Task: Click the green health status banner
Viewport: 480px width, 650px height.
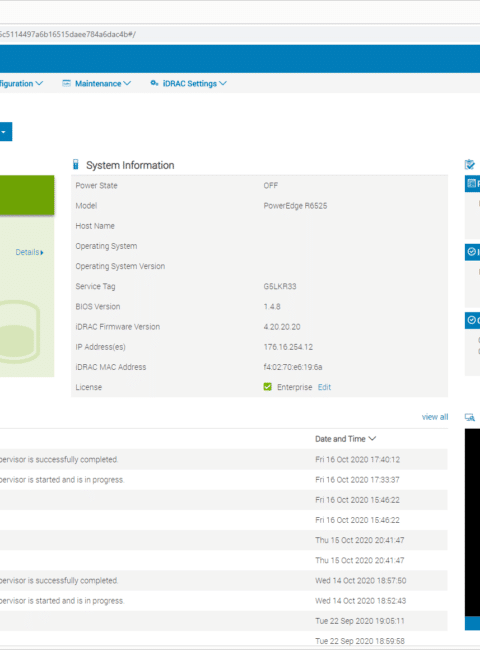Action: [27, 195]
